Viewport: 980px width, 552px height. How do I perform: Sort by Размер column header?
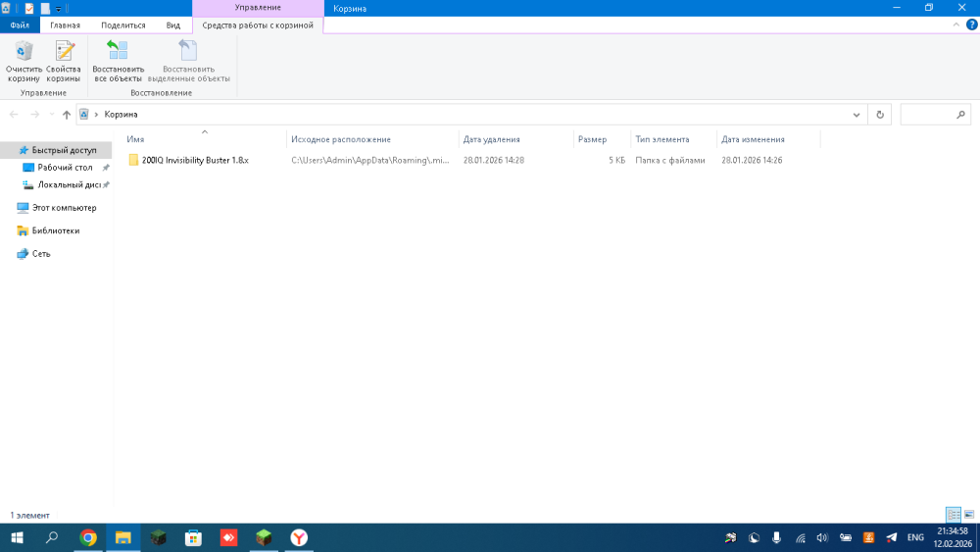tap(602, 139)
